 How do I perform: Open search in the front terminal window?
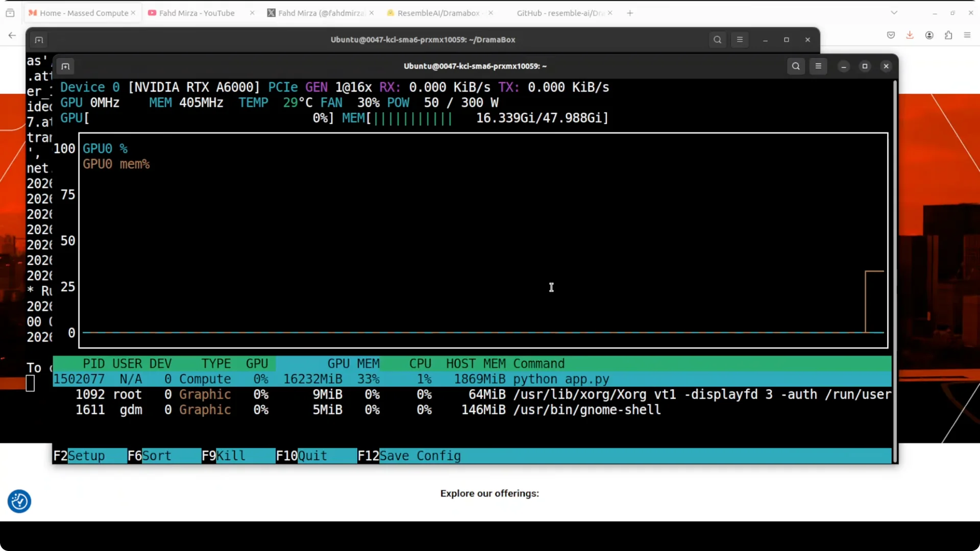pos(796,66)
